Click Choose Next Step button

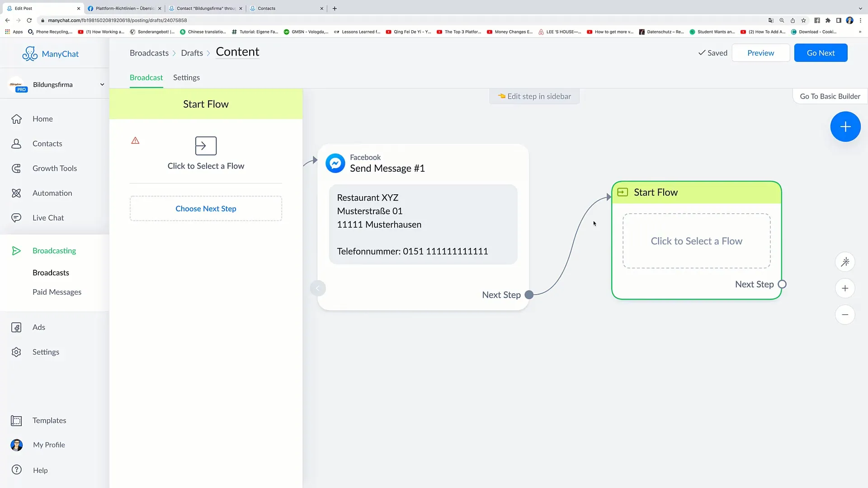click(206, 208)
